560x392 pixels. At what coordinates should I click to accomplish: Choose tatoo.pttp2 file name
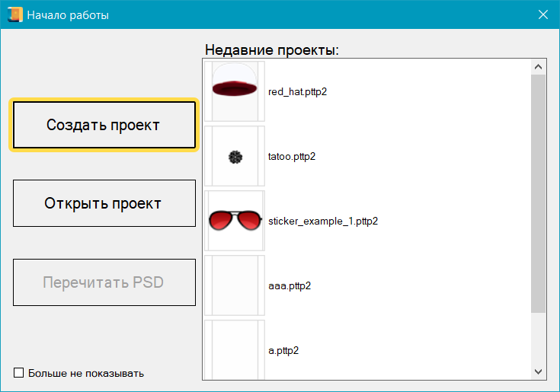click(x=292, y=157)
